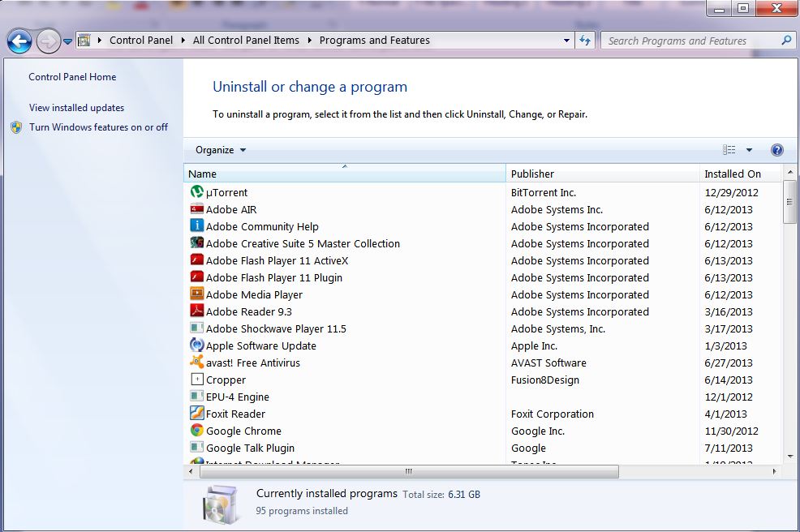
Task: Click publisher text Foxit Corporation
Action: 552,414
